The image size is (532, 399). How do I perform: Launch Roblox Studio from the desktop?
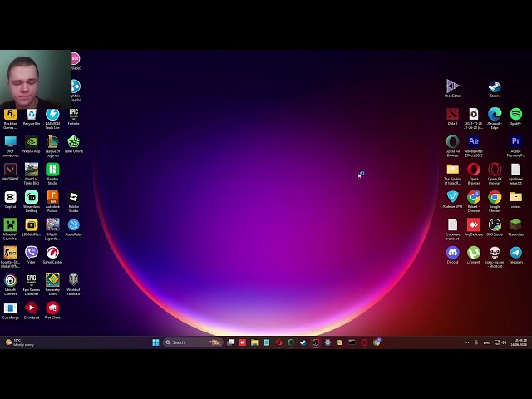click(74, 201)
